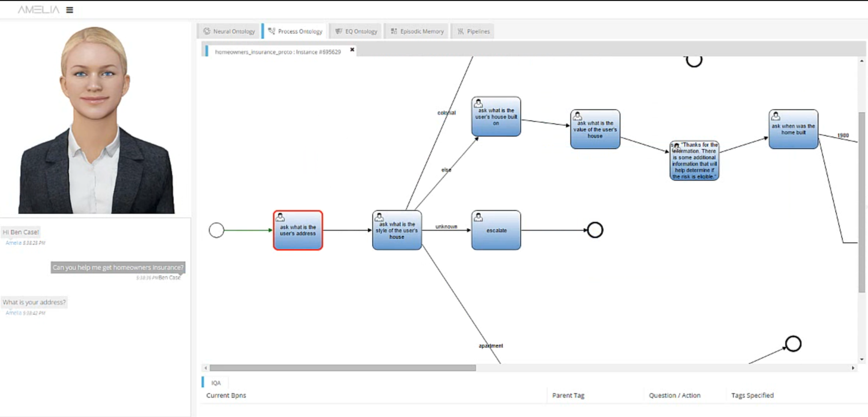Click the end event circle after escalate

click(595, 230)
